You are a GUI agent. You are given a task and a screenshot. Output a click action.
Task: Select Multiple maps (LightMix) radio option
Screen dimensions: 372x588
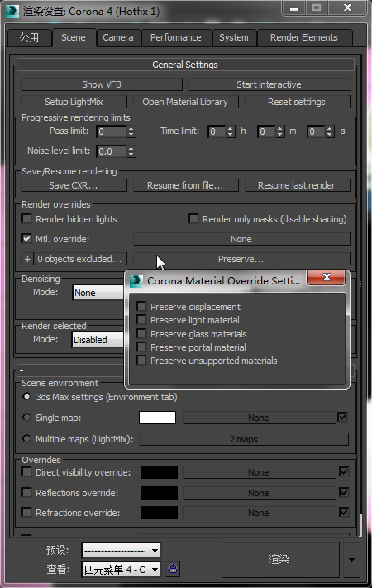pos(26,438)
